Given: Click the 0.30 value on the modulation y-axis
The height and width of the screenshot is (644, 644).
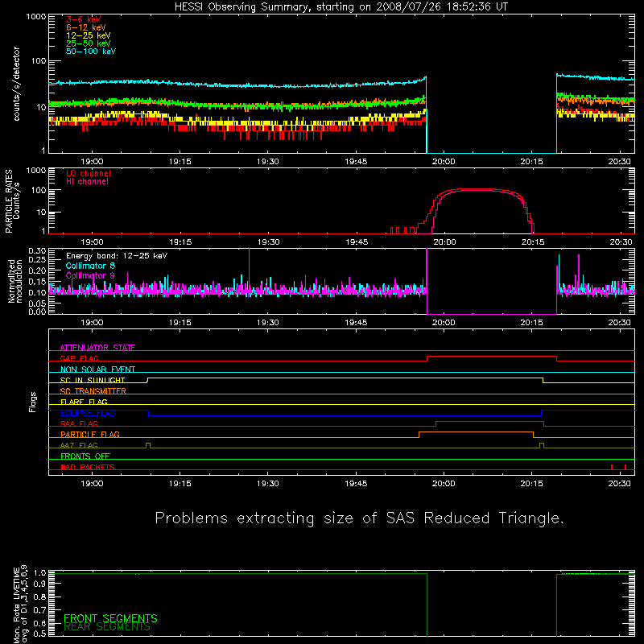Looking at the screenshot, I should tap(37, 250).
